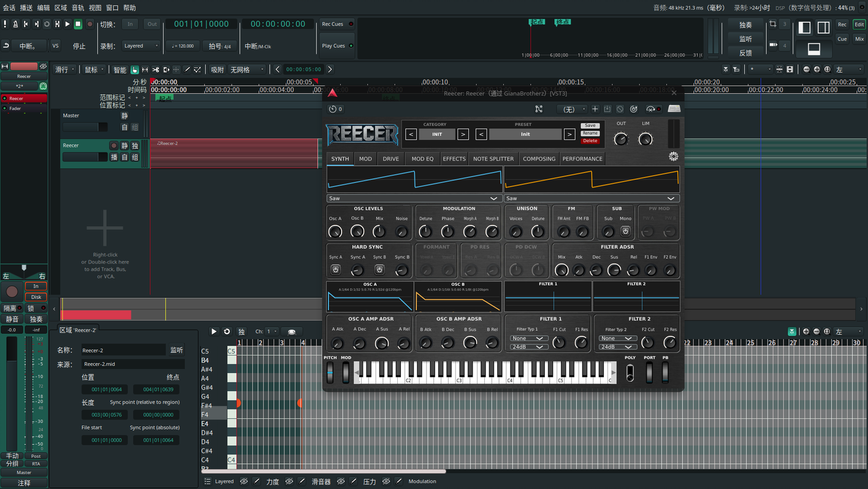Screen dimensions: 868x489
Task: Click the pencil icon next to 滑音器
Action: [x=354, y=482]
